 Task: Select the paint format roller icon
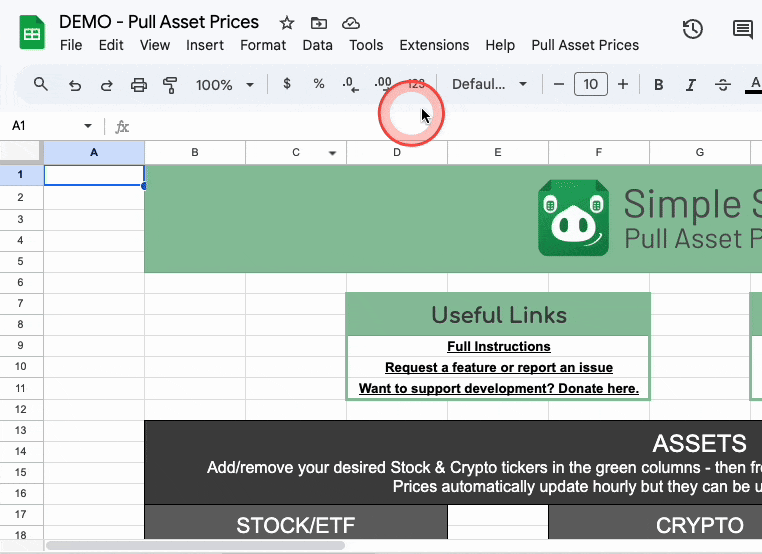pos(170,85)
